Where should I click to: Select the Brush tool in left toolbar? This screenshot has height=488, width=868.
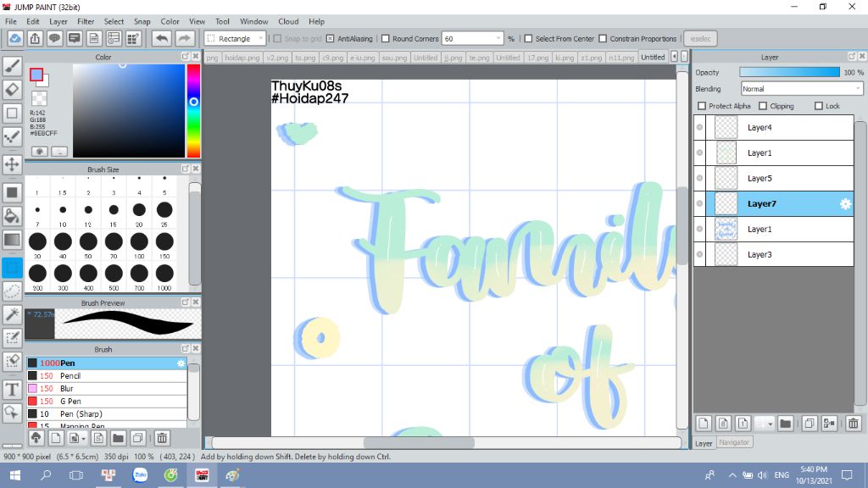[12, 66]
